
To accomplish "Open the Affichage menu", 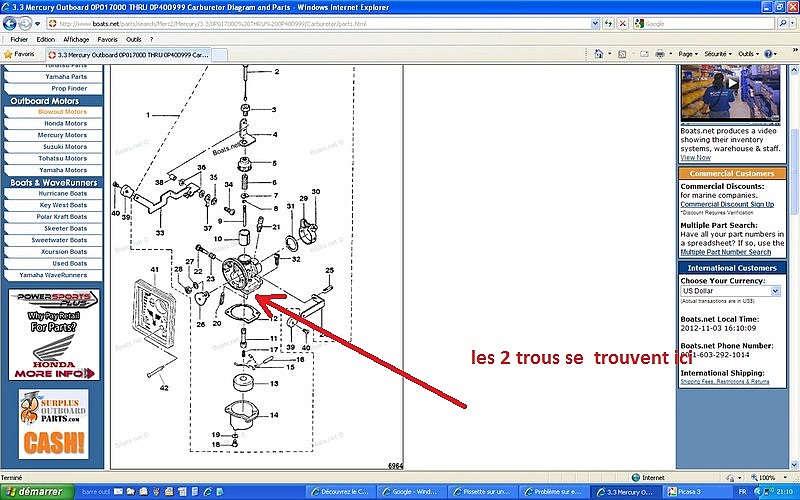I will pos(76,39).
